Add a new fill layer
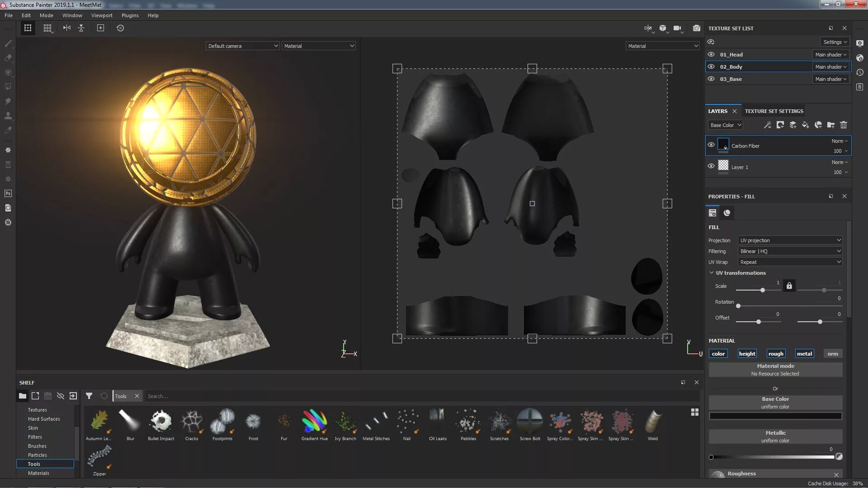Screen dimensions: 868x488 (806, 125)
